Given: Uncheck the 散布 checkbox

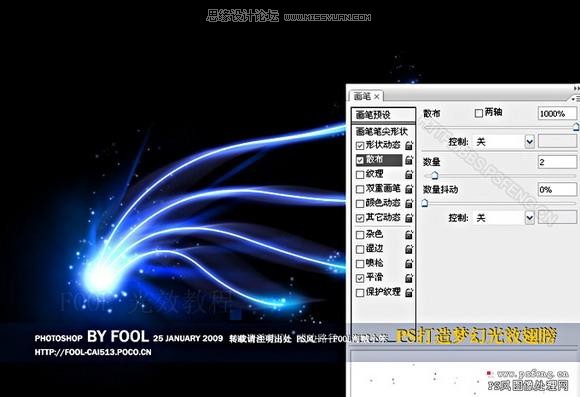Looking at the screenshot, I should click(360, 160).
